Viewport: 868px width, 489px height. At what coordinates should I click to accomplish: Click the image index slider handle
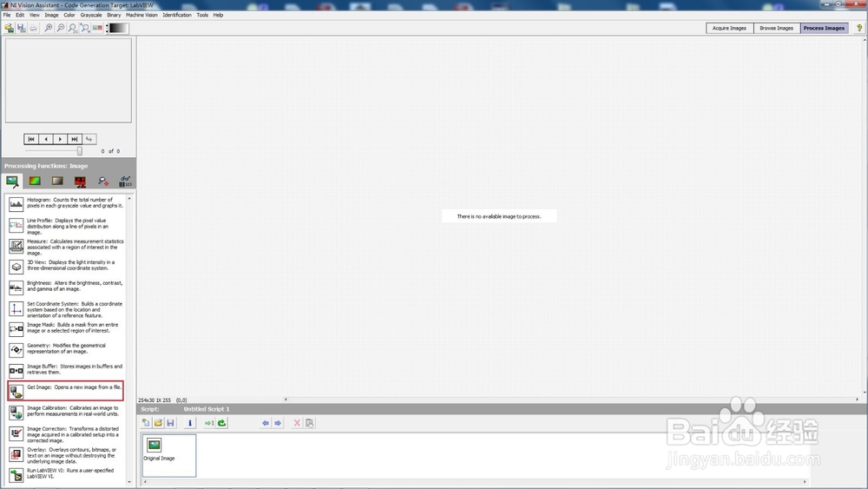tap(80, 150)
